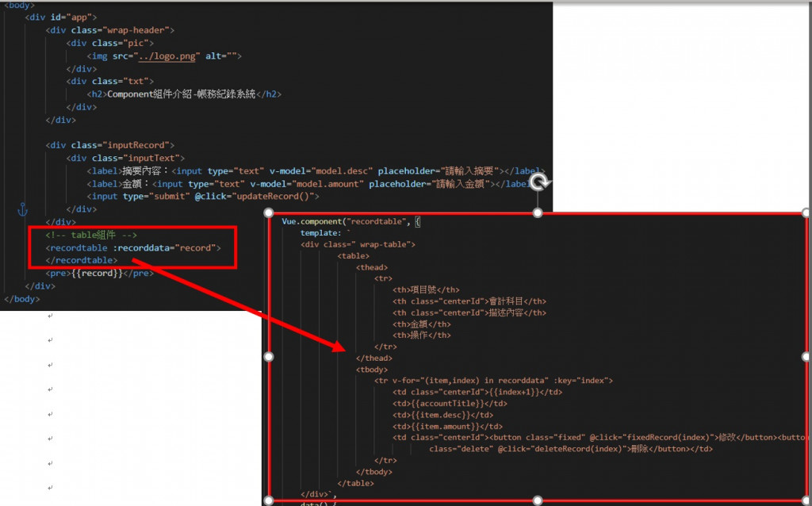
Task: Click the recordtable :recorddata="record" line
Action: 133,248
